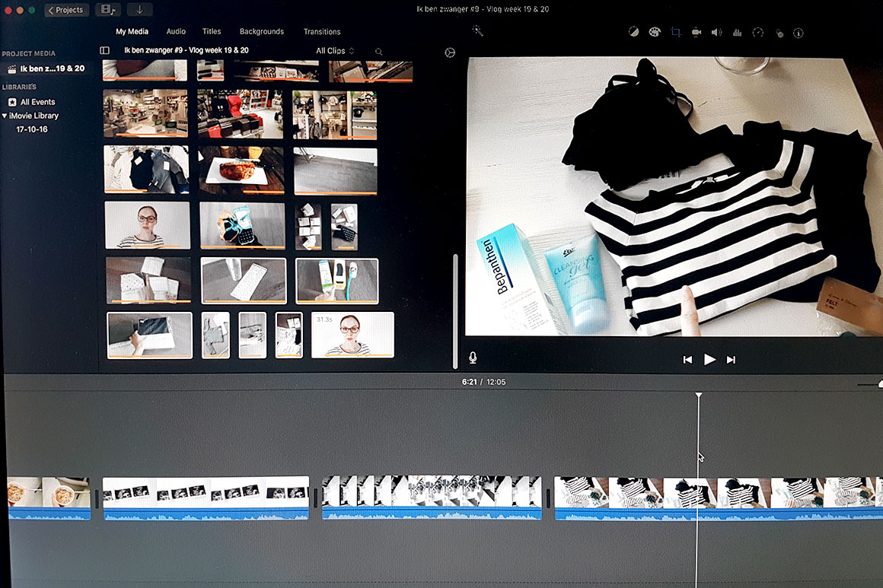
Task: Click the import media down-arrow button
Action: (x=139, y=10)
